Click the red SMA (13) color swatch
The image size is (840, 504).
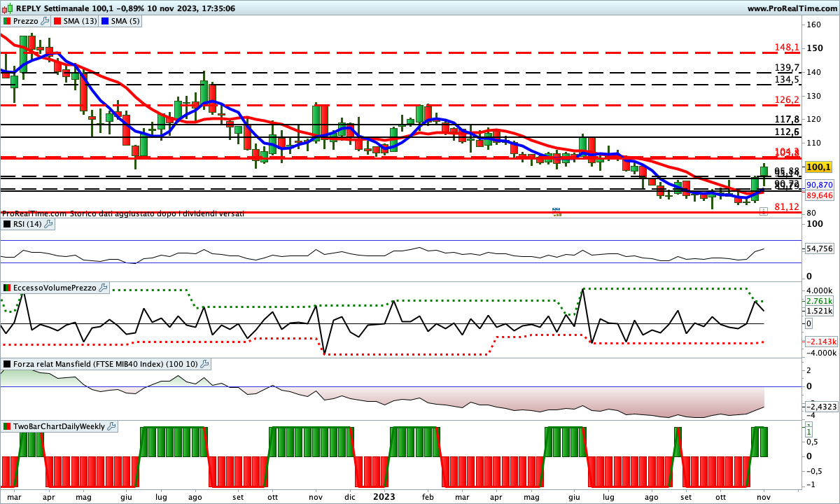[x=57, y=21]
